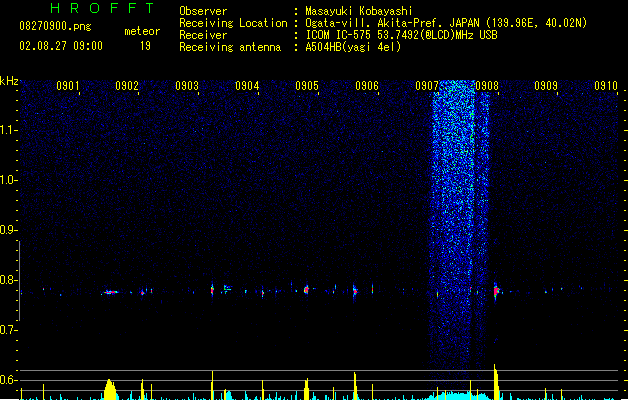Select the meteor count value 19
This screenshot has height=400, width=629.
click(x=145, y=46)
